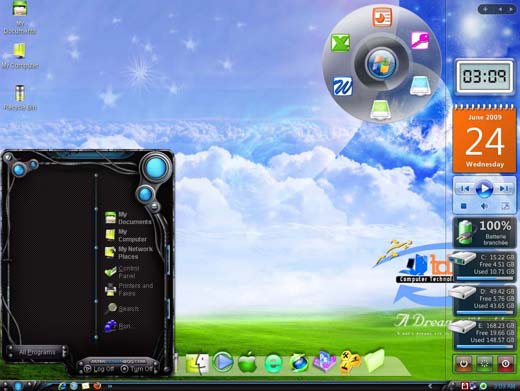Open PowerPoint icon in circular launcher
This screenshot has height=391, width=520.
click(382, 17)
